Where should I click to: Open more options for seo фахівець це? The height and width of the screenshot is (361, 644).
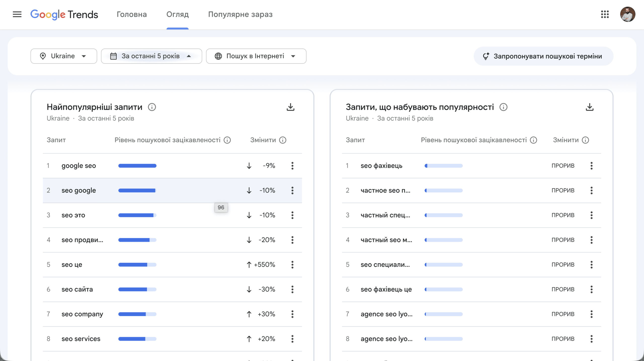pos(591,289)
